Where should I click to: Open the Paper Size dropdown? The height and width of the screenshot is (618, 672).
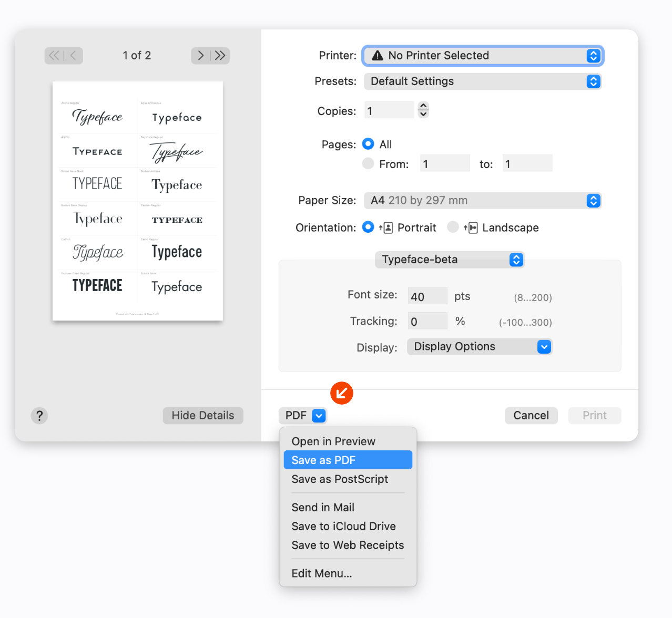(x=482, y=200)
